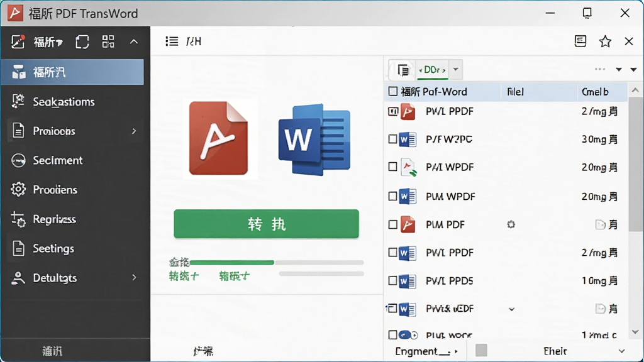Click the Seetings page icon
The image size is (644, 362).
click(x=18, y=248)
